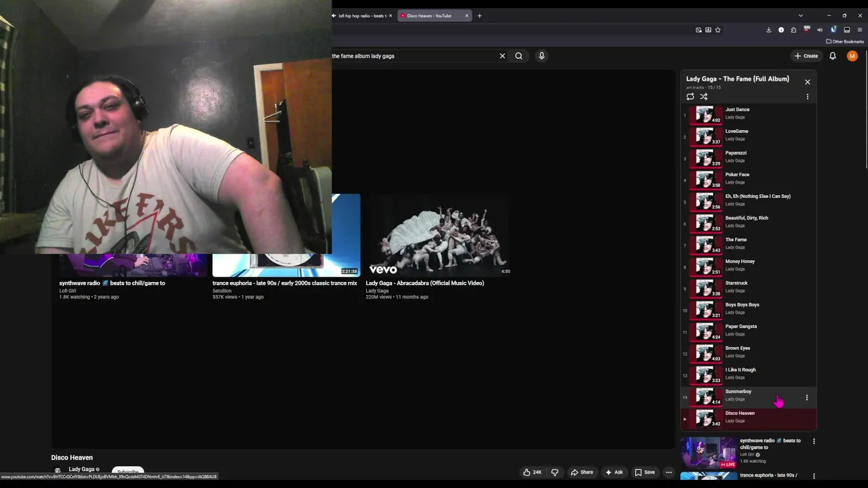Play Eh, Eh (Nothing Else I Can Say)

749,201
